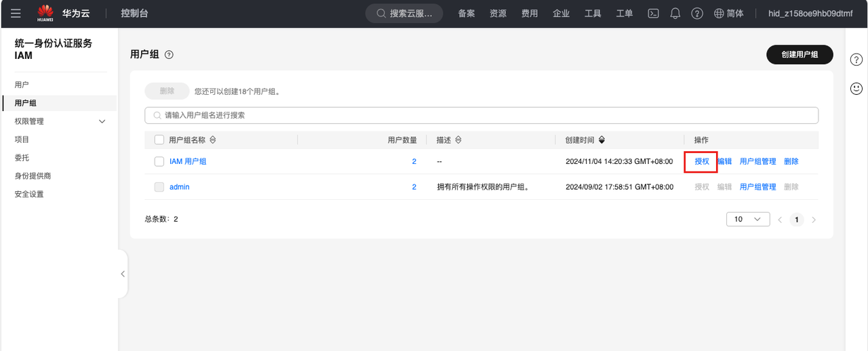Image resolution: width=868 pixels, height=351 pixels.
Task: Click the 2024/09/02 17:58:51 creation time
Action: point(619,187)
